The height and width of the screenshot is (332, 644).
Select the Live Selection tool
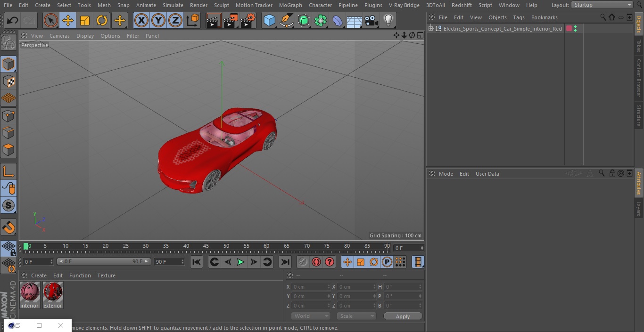51,20
